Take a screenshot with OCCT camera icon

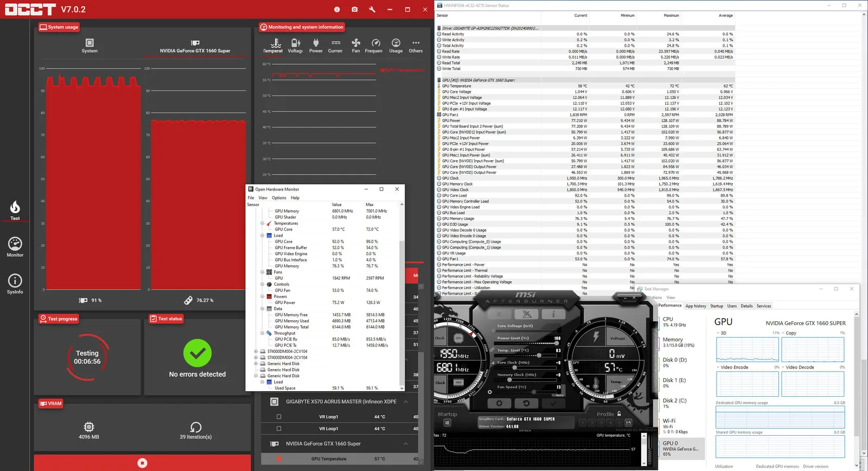[x=354, y=9]
